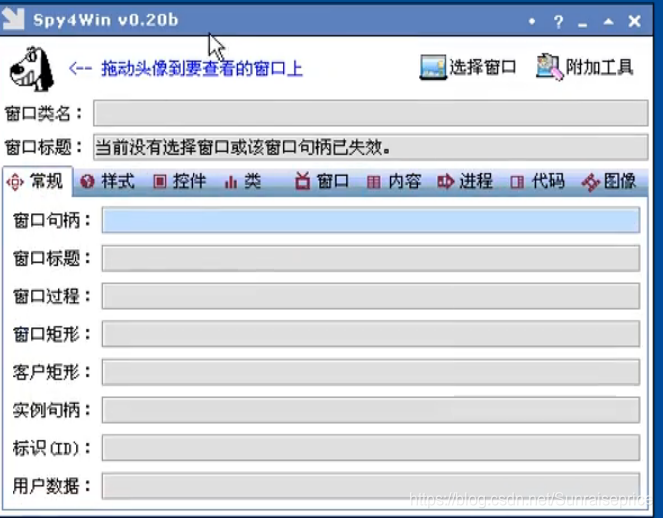Switch to the 常规 tab
Viewport: 663px width, 518px height.
36,182
